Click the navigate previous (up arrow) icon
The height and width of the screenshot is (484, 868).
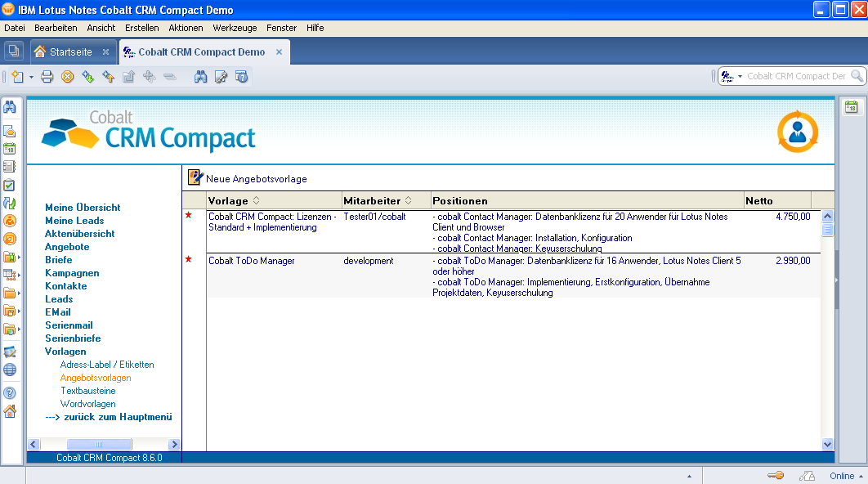pos(109,77)
